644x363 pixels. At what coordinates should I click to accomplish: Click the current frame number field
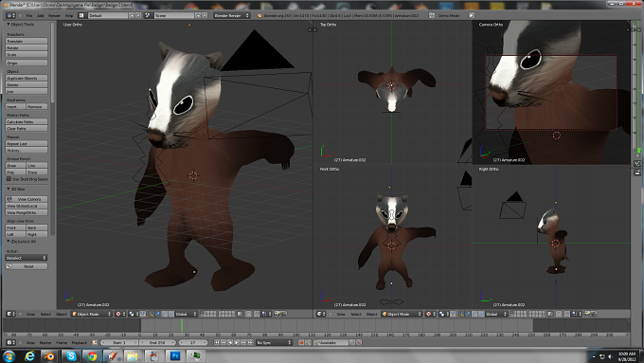(192, 342)
